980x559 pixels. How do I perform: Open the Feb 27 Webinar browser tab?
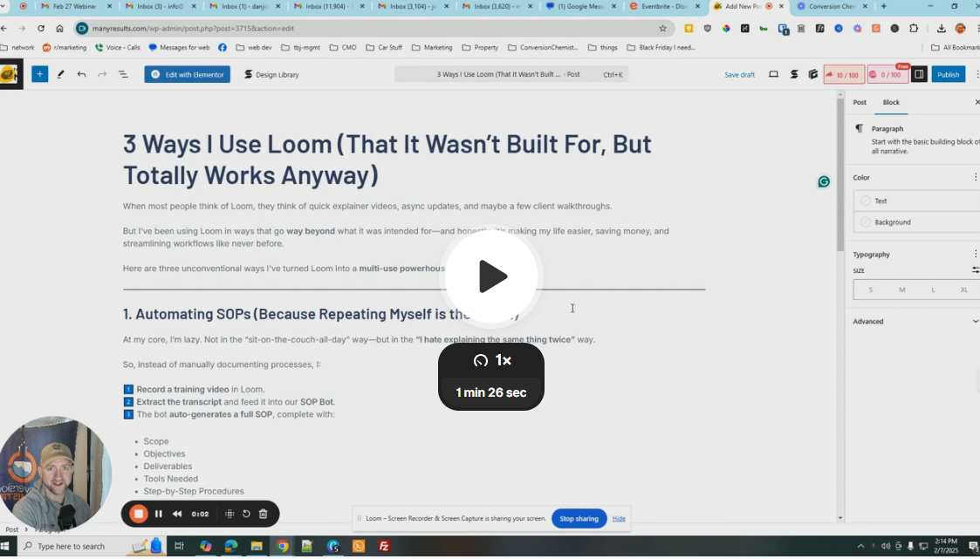[76, 6]
